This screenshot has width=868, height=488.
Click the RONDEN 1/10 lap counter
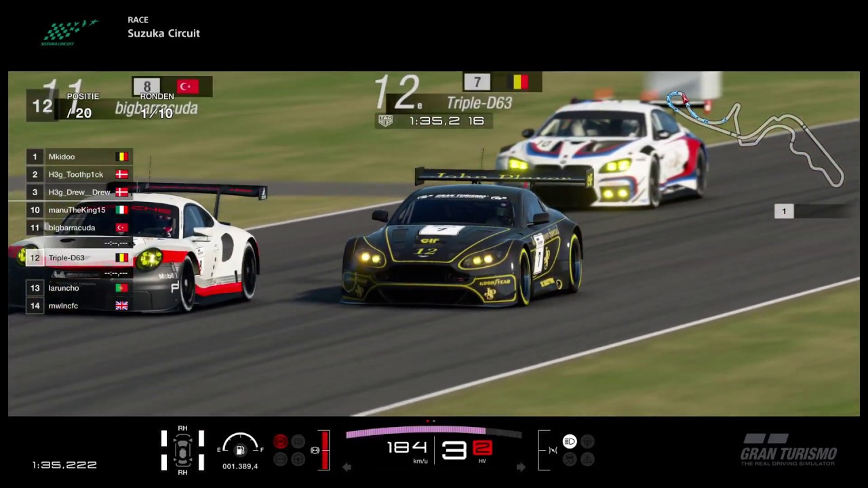tap(157, 105)
